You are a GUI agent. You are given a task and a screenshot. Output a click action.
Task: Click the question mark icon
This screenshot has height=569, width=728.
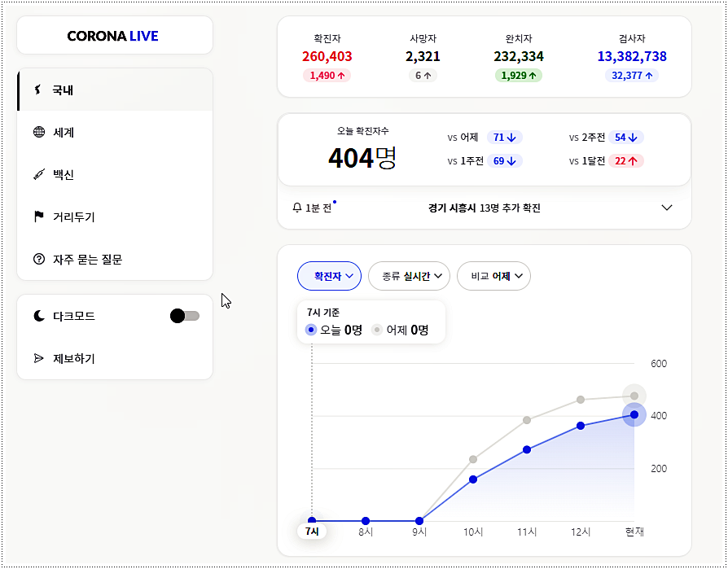[39, 259]
